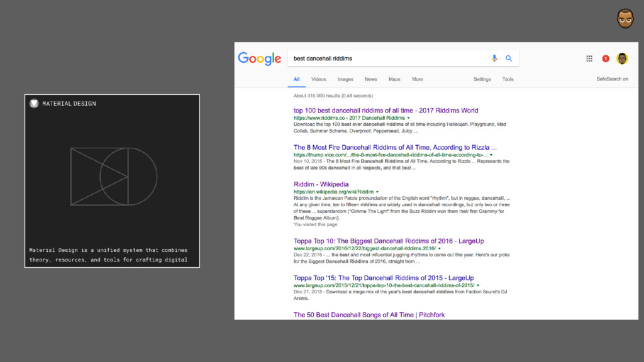Switch to the News tab
Image resolution: width=644 pixels, height=362 pixels.
click(370, 79)
